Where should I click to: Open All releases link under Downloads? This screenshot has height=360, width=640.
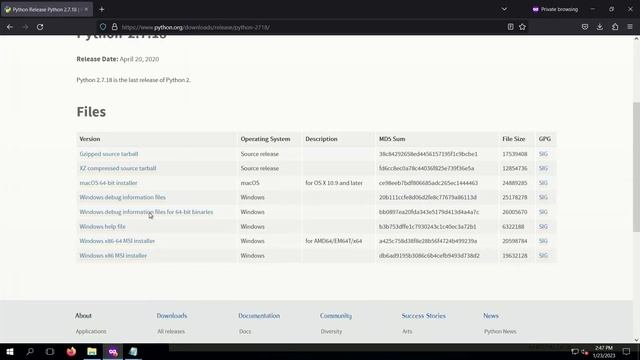171,331
